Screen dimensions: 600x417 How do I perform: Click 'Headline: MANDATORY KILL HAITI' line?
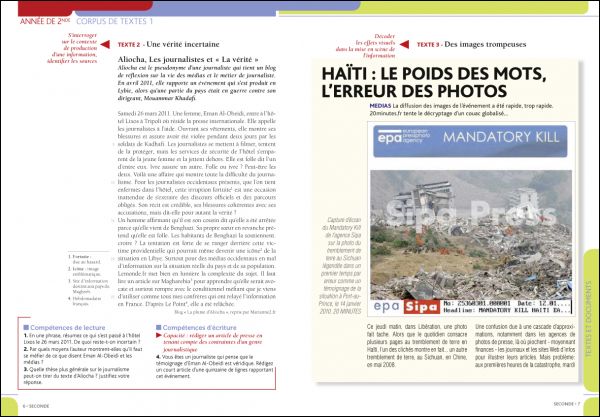click(507, 310)
